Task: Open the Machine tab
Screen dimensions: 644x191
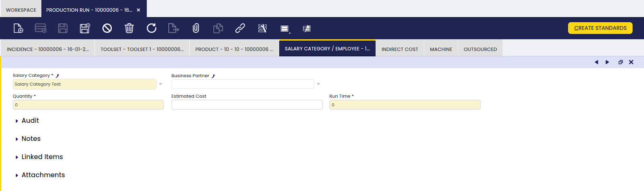Action: coord(441,49)
